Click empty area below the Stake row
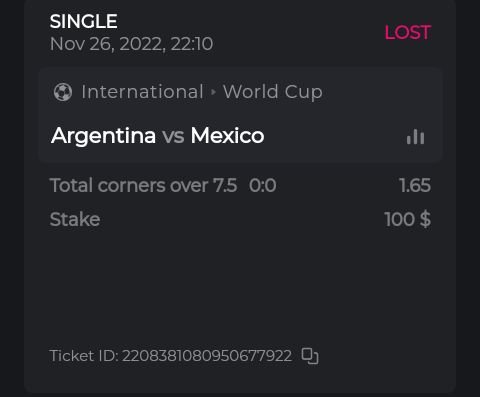The image size is (480, 397). click(240, 287)
